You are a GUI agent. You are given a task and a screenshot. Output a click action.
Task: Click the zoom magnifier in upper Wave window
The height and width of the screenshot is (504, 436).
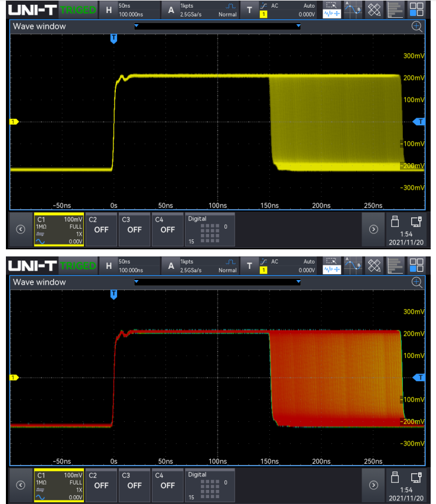(417, 26)
